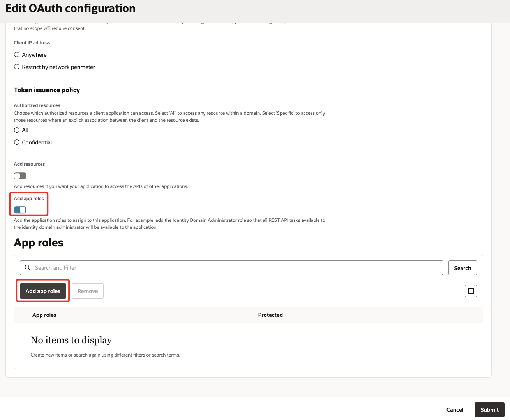The height and width of the screenshot is (420, 510).
Task: Click the App roles section heading
Action: [x=39, y=243]
